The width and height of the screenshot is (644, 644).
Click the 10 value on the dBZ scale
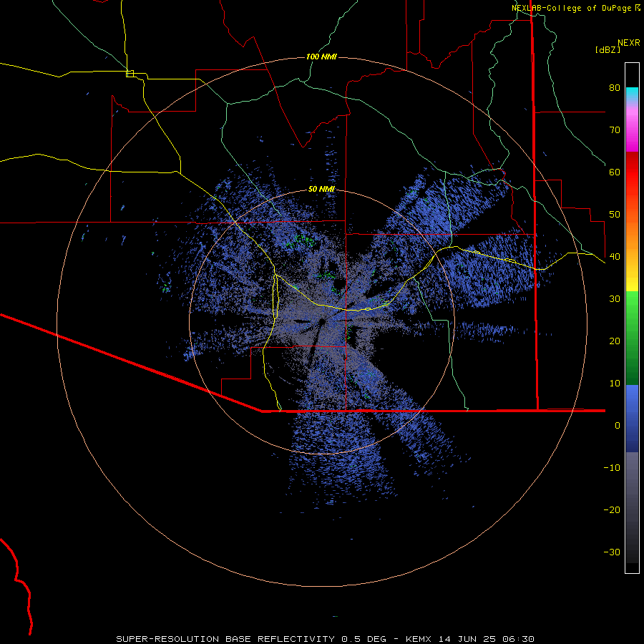pos(615,384)
